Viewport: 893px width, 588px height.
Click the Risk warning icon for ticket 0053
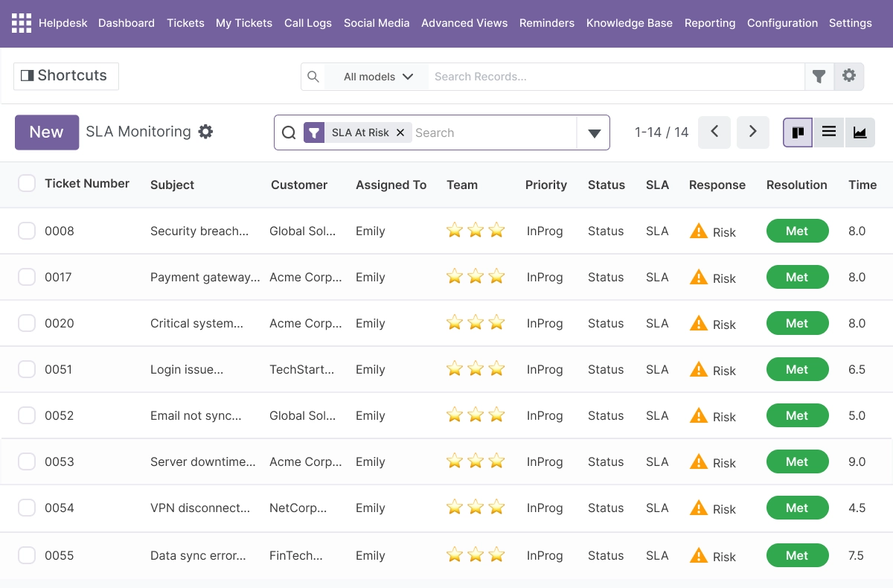tap(698, 461)
